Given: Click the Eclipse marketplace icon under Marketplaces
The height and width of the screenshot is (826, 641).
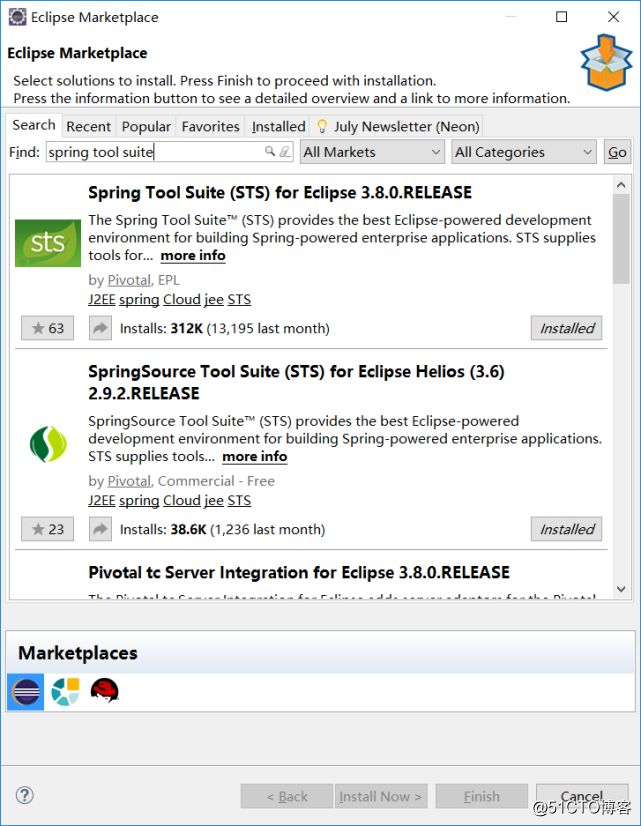Looking at the screenshot, I should [25, 692].
